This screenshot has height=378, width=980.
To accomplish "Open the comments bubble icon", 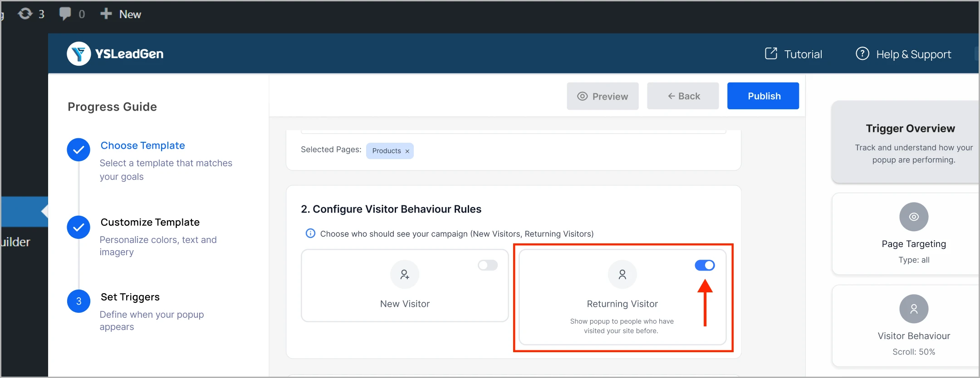I will point(65,14).
